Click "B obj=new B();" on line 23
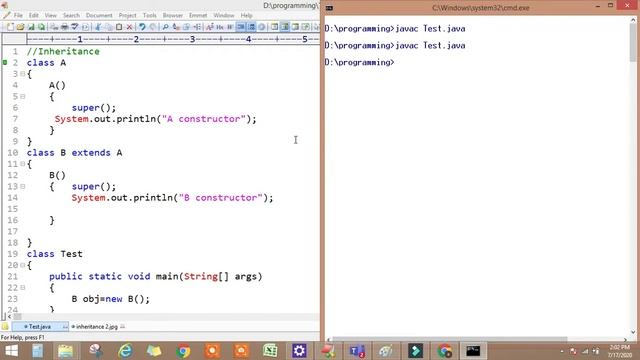 [111, 299]
